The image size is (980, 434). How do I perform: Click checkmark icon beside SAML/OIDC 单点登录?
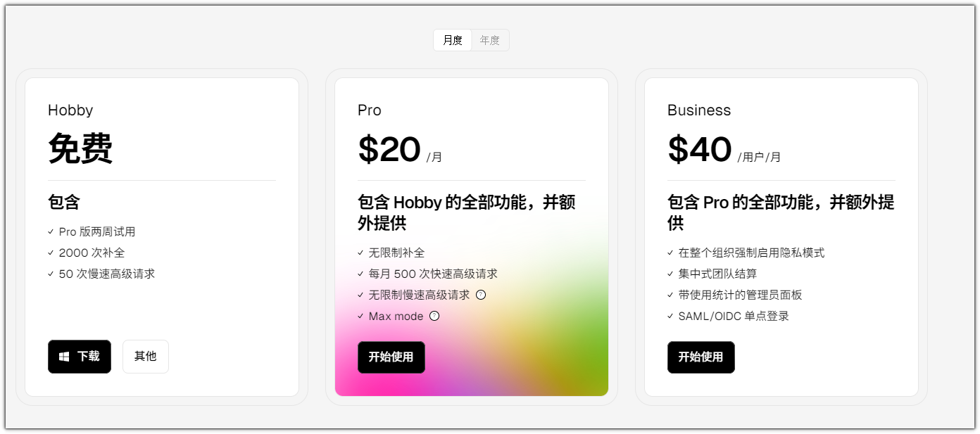coord(670,317)
